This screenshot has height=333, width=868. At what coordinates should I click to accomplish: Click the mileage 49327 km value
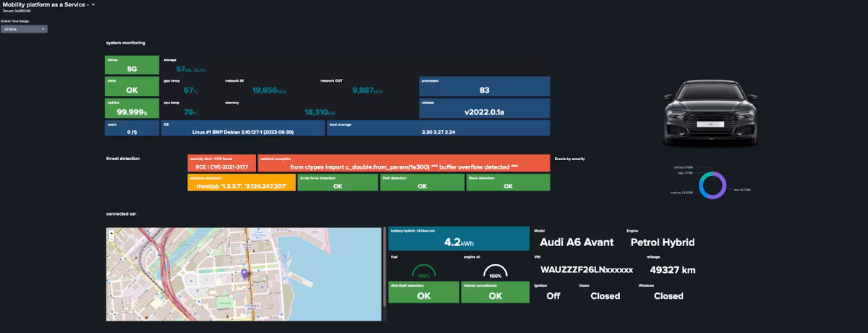tap(673, 269)
